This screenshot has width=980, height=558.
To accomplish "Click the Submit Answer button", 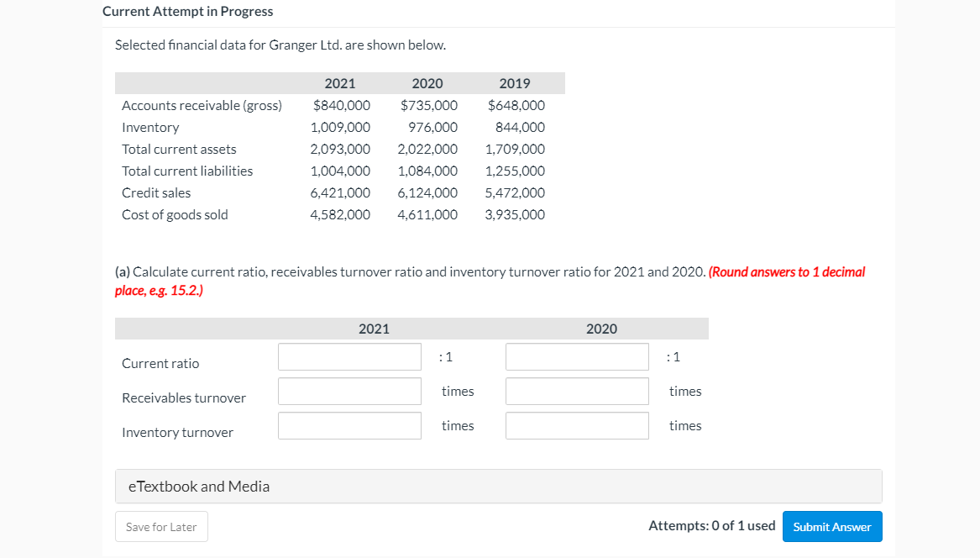I will coord(832,527).
